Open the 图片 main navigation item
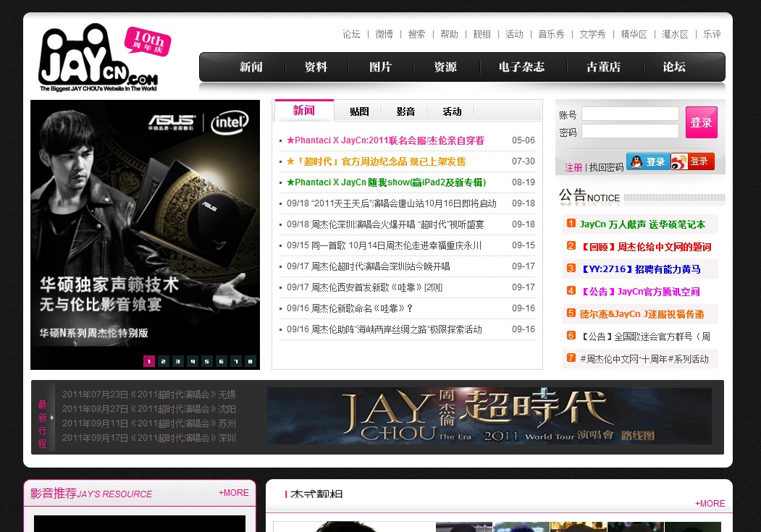The height and width of the screenshot is (532, 761). tap(381, 67)
